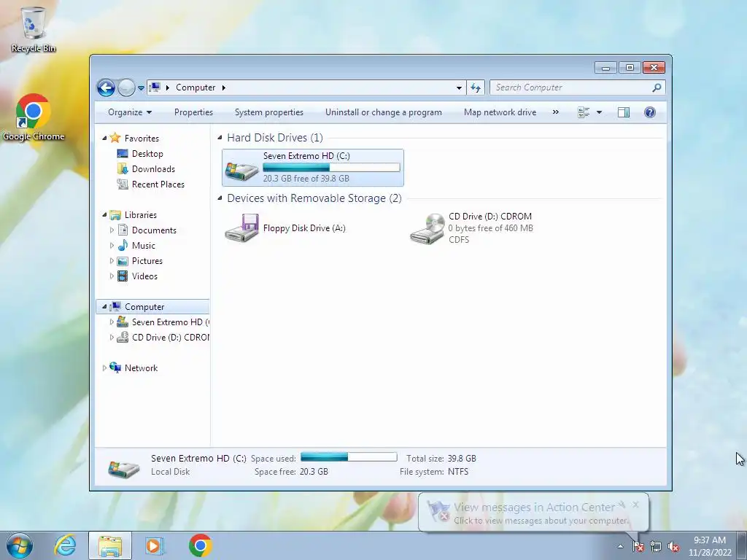747x560 pixels.
Task: Click Map network drive
Action: click(500, 112)
